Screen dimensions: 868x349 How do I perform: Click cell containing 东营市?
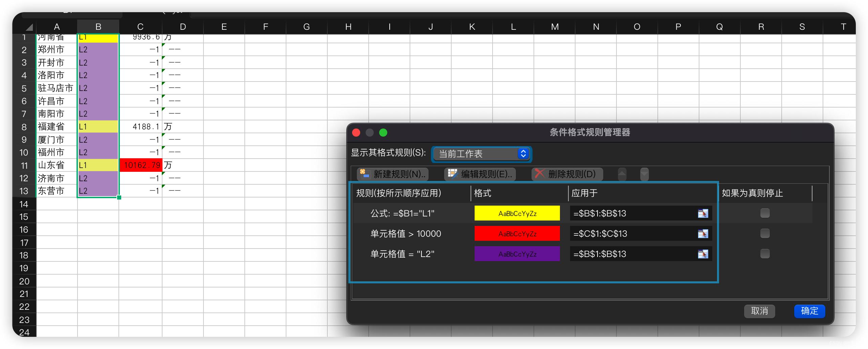coord(57,191)
